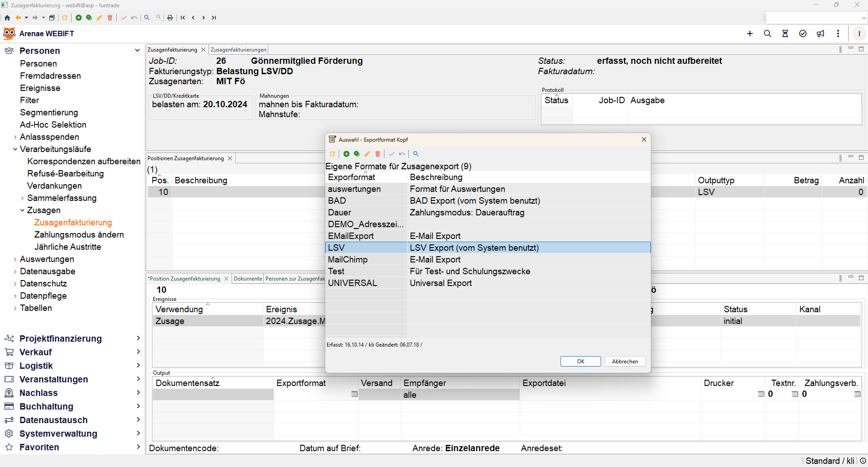Click the home icon in main toolbar
The width and height of the screenshot is (868, 467).
7,18
